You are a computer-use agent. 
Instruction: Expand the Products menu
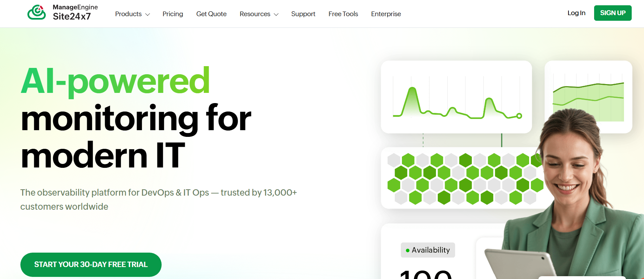click(132, 14)
